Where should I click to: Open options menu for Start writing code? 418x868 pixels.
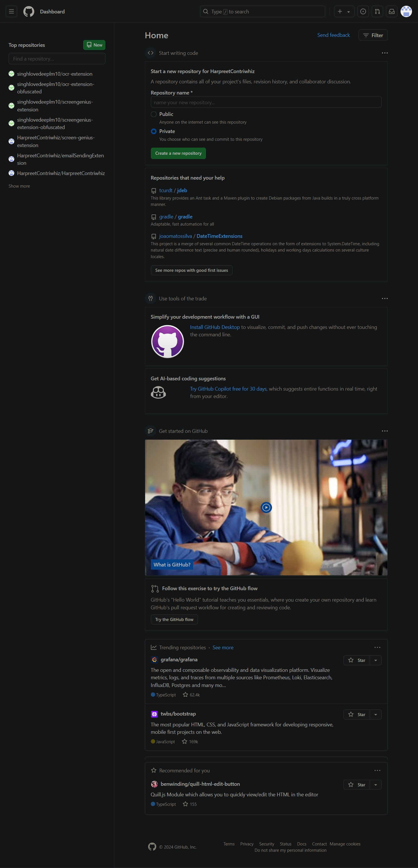pos(384,53)
